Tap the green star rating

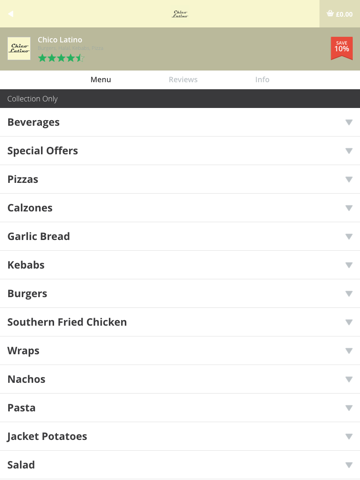click(61, 58)
